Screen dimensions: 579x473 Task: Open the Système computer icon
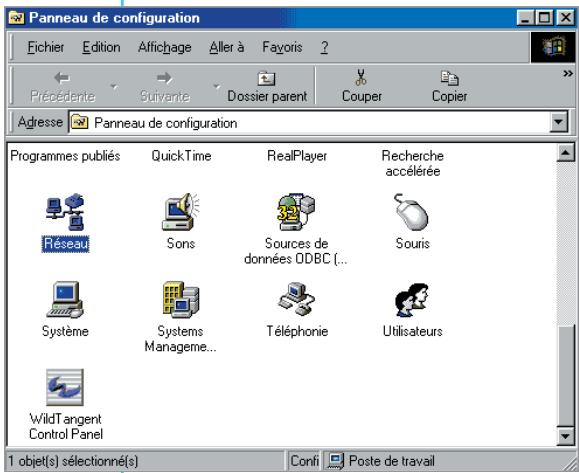pyautogui.click(x=65, y=299)
